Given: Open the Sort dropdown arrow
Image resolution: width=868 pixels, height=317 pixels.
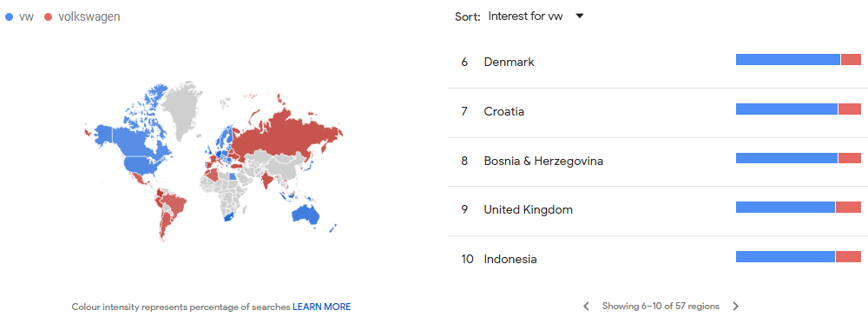Looking at the screenshot, I should click(580, 17).
